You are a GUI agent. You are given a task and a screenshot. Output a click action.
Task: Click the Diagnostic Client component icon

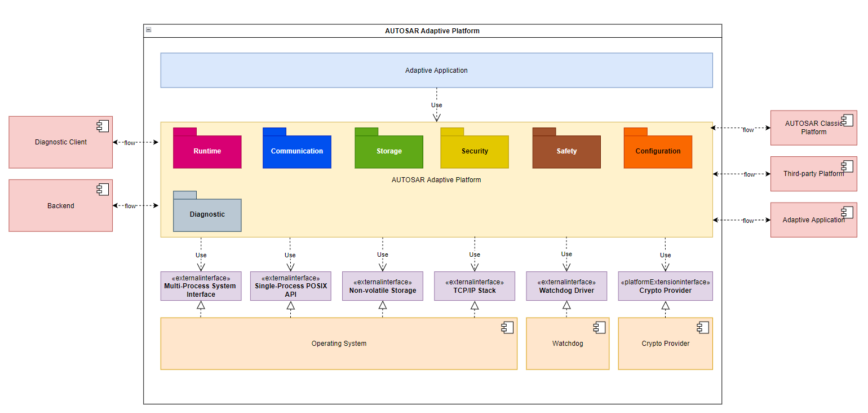pos(103,126)
